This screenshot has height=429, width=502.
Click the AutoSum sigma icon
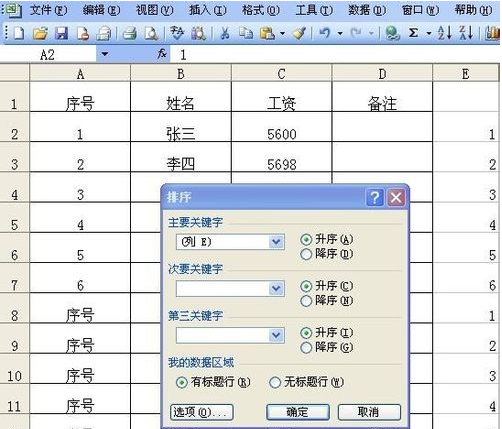click(x=413, y=33)
